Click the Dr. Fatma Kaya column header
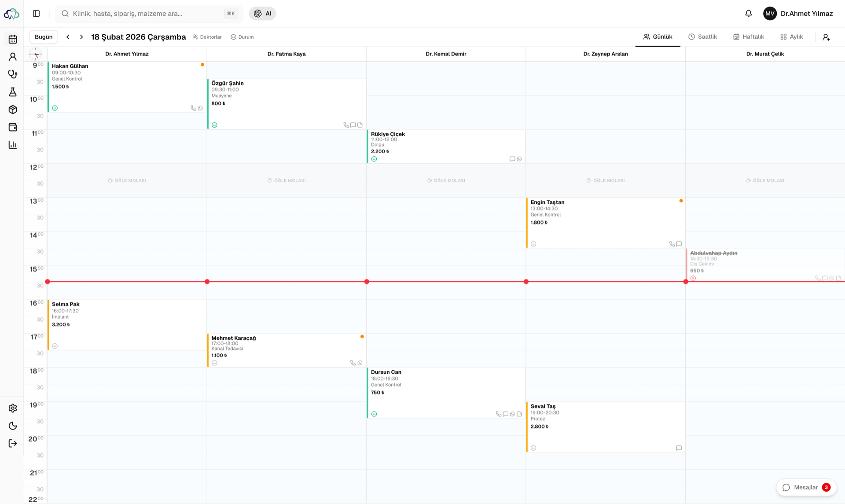 tap(287, 54)
